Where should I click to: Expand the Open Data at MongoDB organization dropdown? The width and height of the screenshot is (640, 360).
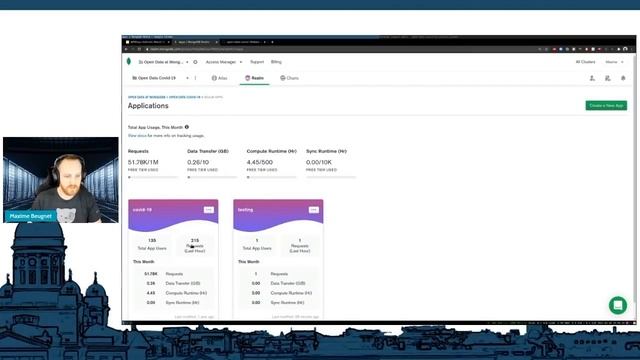tap(163, 62)
